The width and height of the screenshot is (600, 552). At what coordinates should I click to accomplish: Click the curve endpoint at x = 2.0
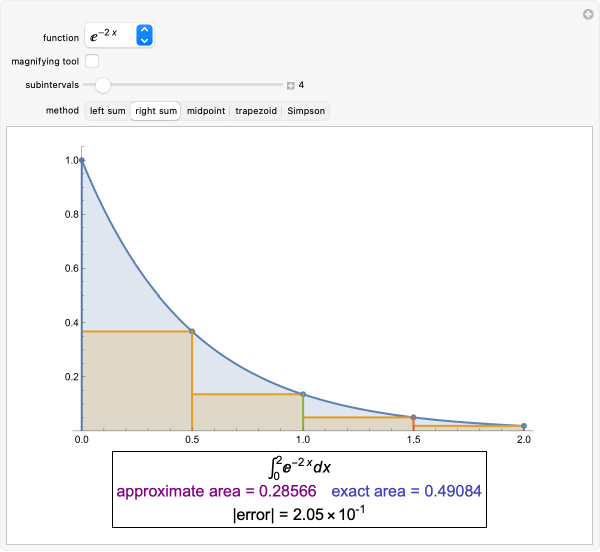524,426
